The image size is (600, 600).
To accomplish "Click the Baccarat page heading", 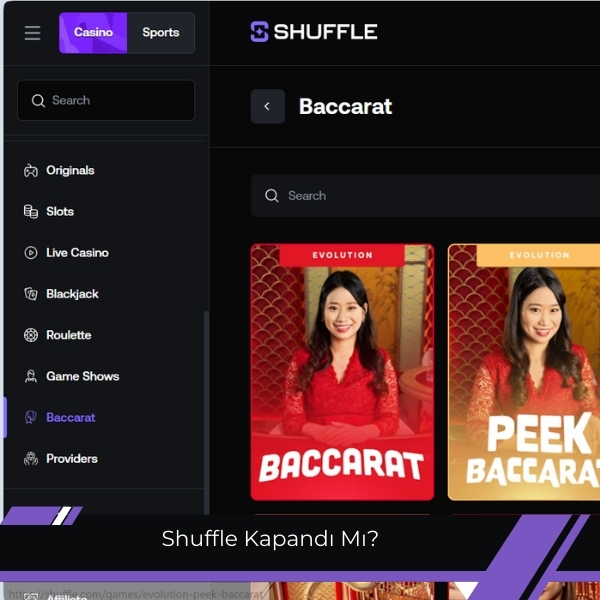I will [345, 106].
